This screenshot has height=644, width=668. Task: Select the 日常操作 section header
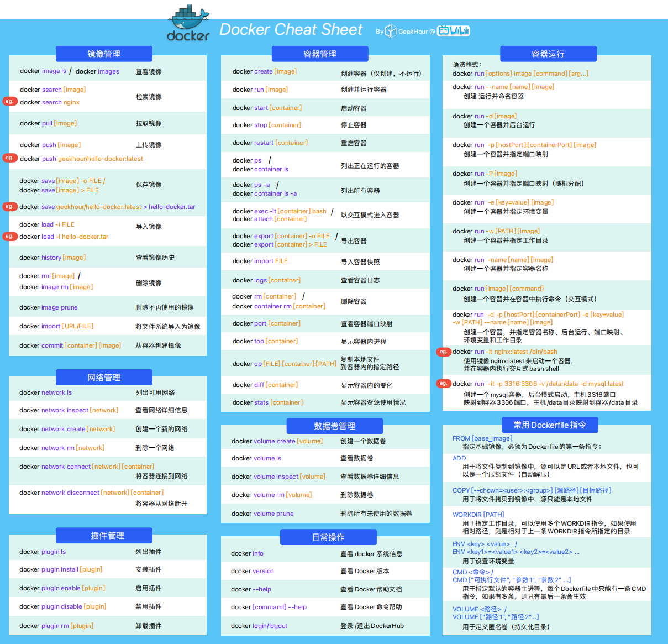pyautogui.click(x=328, y=537)
